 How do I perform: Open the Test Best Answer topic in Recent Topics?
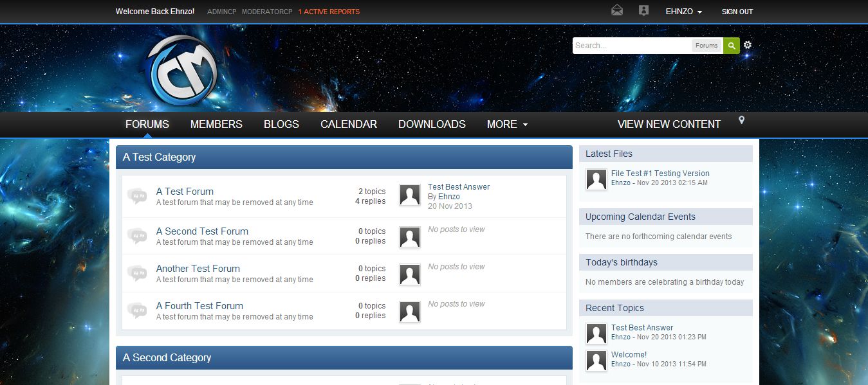642,328
